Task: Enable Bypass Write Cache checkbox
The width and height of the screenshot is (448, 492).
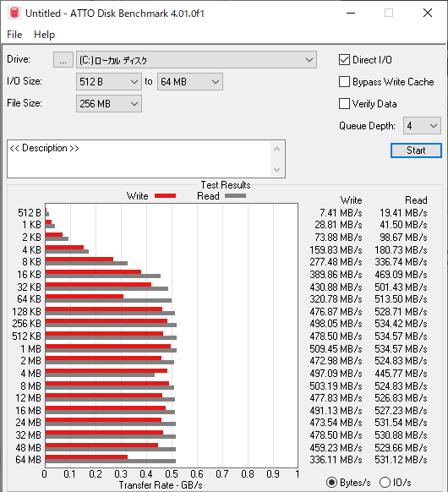Action: coord(344,82)
